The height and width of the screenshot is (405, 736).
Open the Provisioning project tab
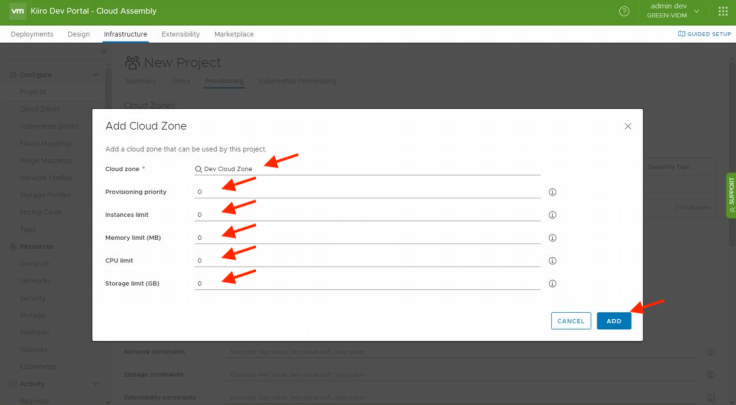coord(224,81)
